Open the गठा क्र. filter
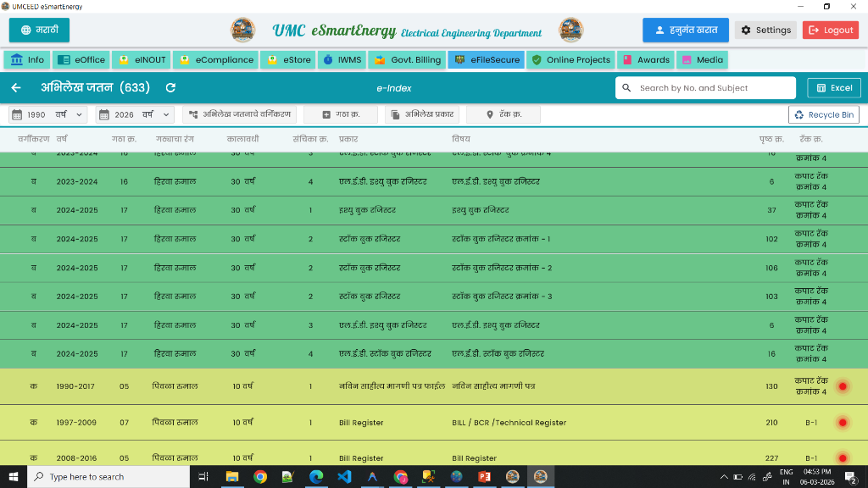Screen dimensions: 868x488 (341, 114)
